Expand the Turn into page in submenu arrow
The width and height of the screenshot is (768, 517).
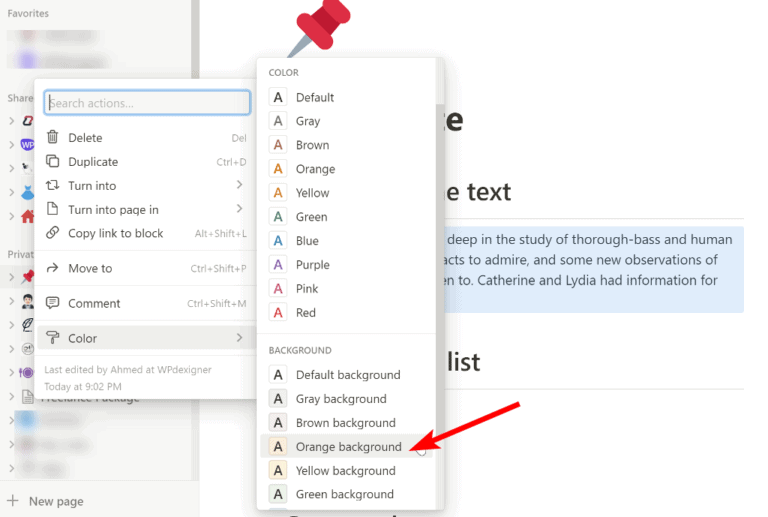pyautogui.click(x=239, y=209)
